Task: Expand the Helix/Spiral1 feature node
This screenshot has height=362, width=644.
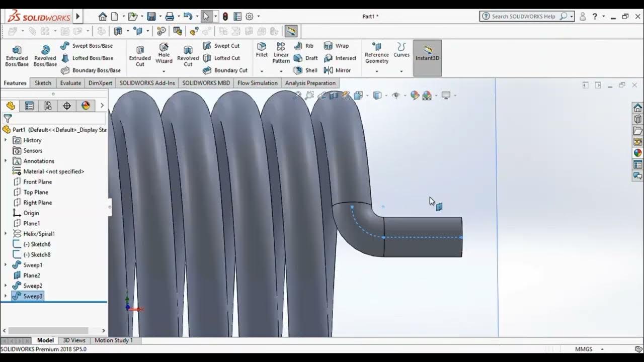Action: [x=6, y=234]
